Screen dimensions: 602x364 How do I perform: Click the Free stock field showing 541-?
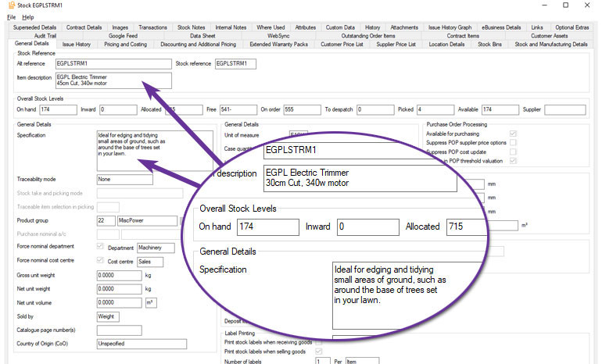[238, 109]
